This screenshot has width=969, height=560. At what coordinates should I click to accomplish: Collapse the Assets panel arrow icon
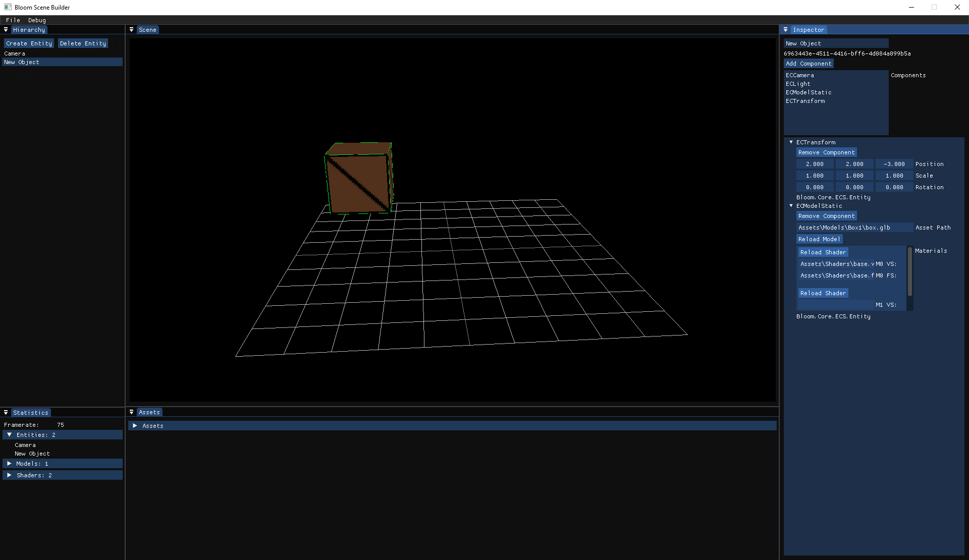pos(131,412)
